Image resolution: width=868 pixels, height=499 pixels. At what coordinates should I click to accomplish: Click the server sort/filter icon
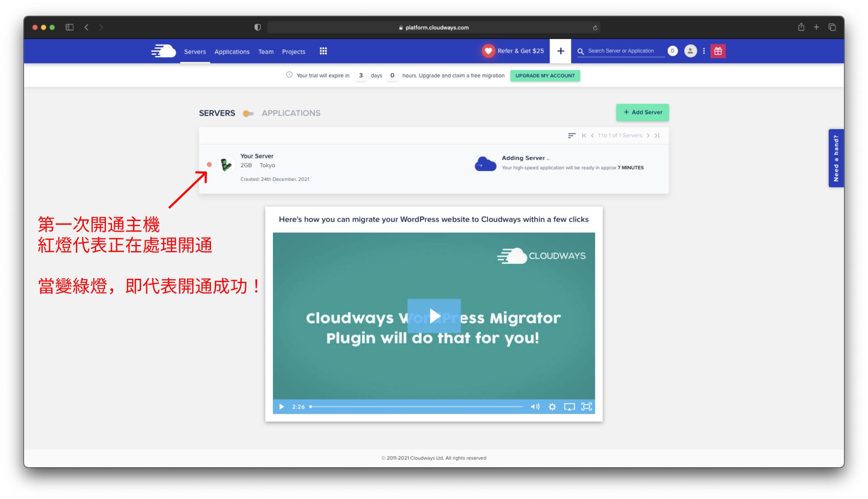click(572, 135)
